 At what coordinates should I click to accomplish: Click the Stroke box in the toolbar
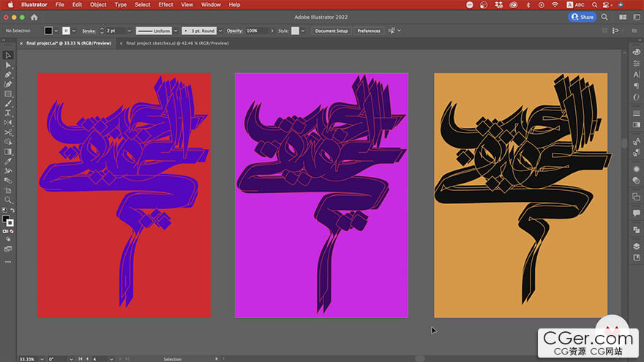tap(10, 223)
